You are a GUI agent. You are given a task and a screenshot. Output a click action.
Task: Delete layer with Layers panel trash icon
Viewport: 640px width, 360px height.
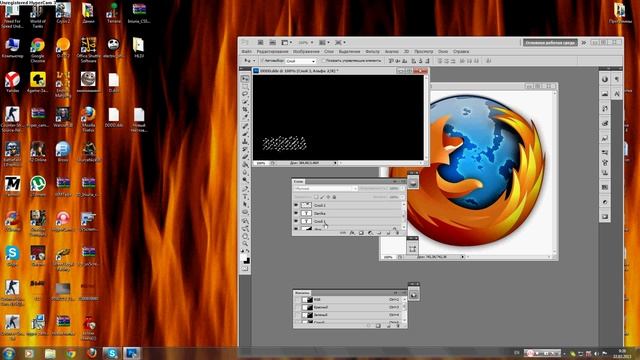click(397, 233)
